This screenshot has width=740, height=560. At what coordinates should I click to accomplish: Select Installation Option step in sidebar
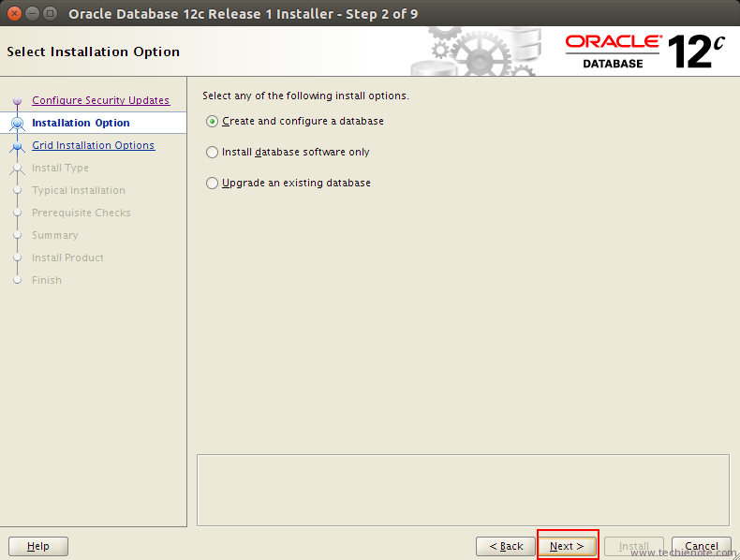(81, 123)
